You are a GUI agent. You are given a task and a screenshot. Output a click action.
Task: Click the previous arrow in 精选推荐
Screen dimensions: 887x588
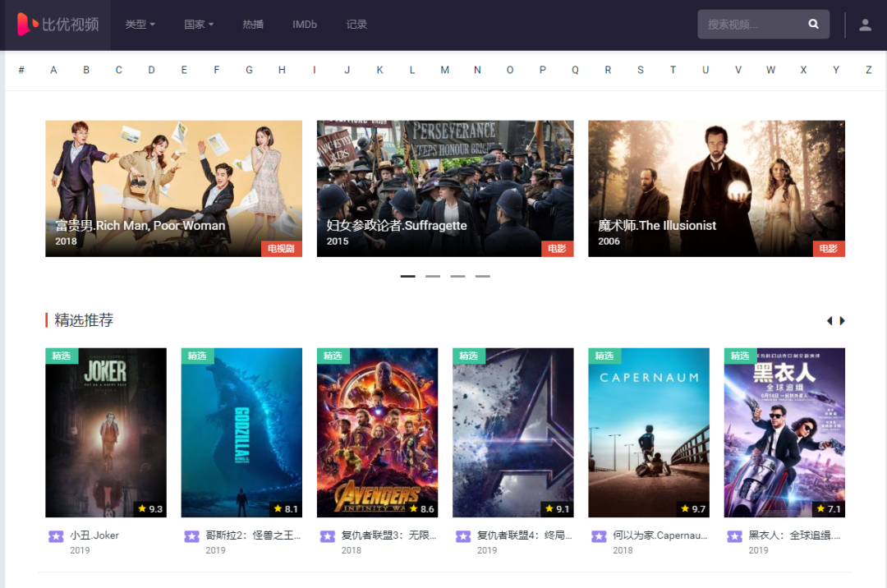[830, 321]
